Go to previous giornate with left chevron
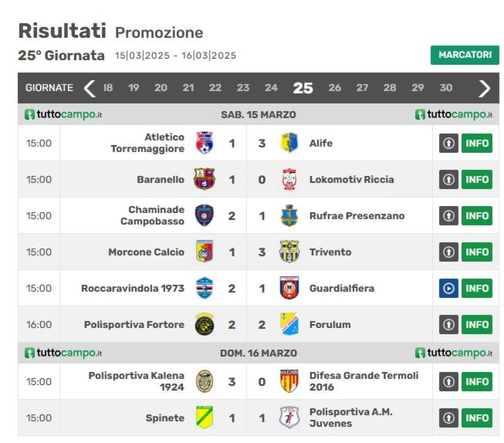The image size is (504, 443). click(90, 88)
